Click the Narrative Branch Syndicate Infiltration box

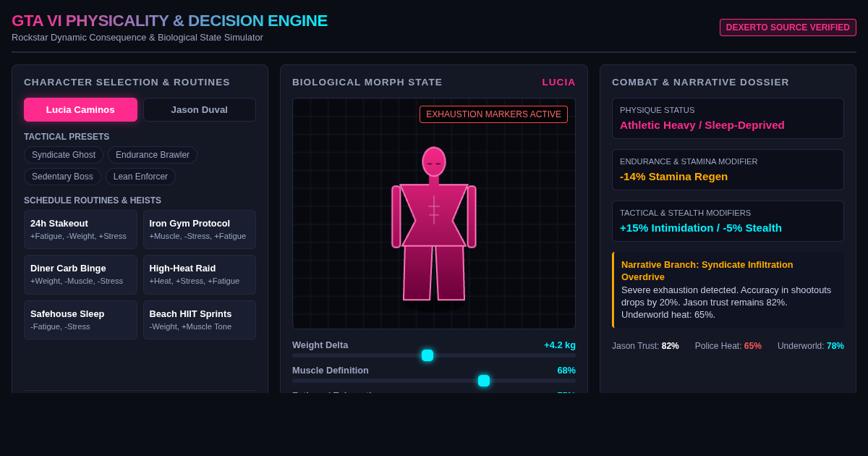(x=728, y=290)
